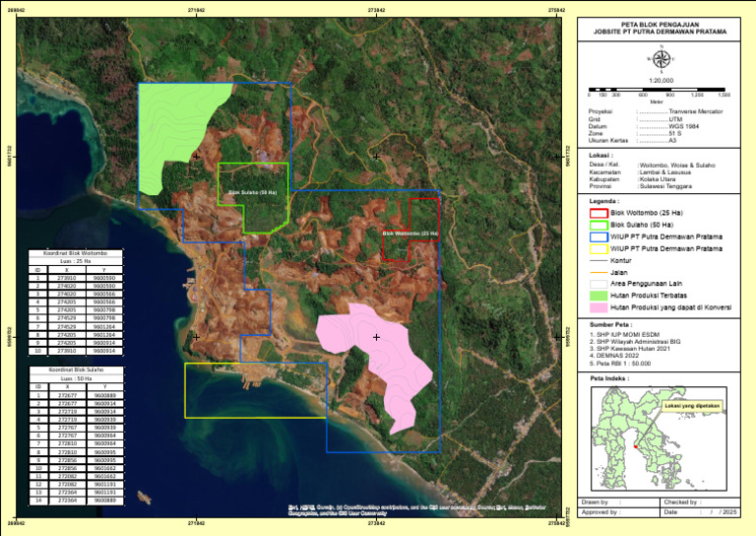Click the Esri imagery attribution text

point(417,510)
